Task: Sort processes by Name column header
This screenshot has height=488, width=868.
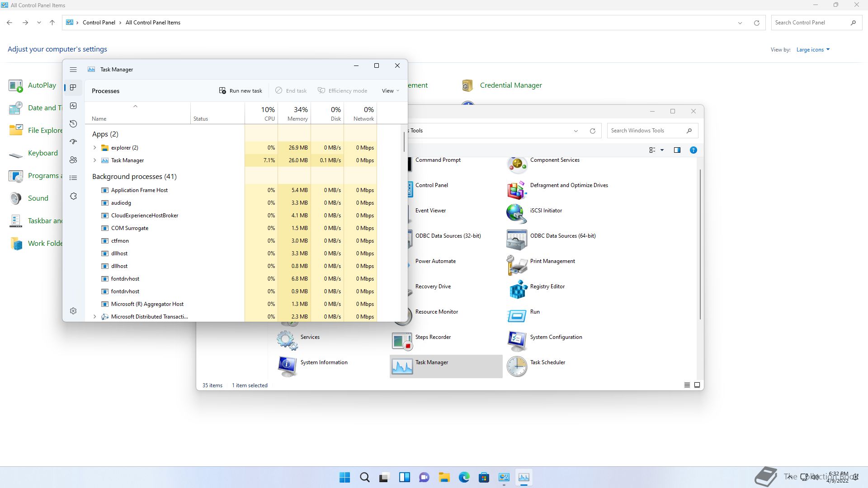Action: click(x=137, y=113)
